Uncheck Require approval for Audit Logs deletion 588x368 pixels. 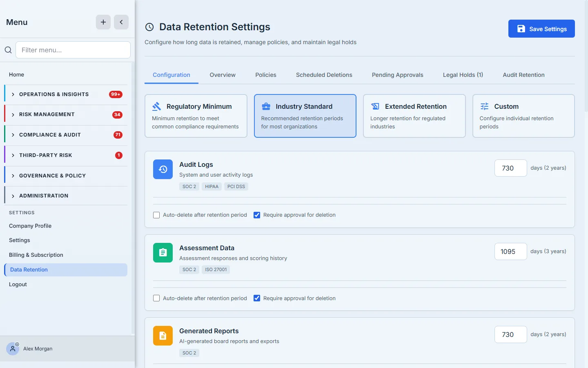click(257, 215)
